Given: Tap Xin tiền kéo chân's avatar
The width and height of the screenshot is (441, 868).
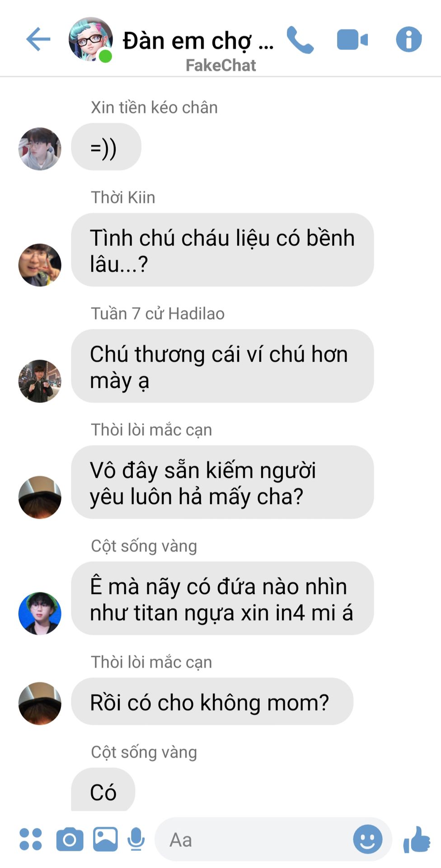Looking at the screenshot, I should pyautogui.click(x=40, y=149).
